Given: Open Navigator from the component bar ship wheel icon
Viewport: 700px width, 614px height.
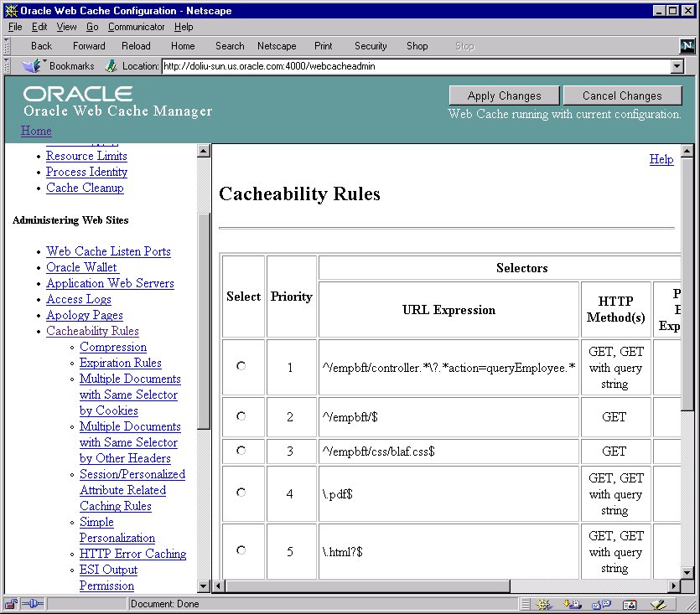Looking at the screenshot, I should click(544, 605).
